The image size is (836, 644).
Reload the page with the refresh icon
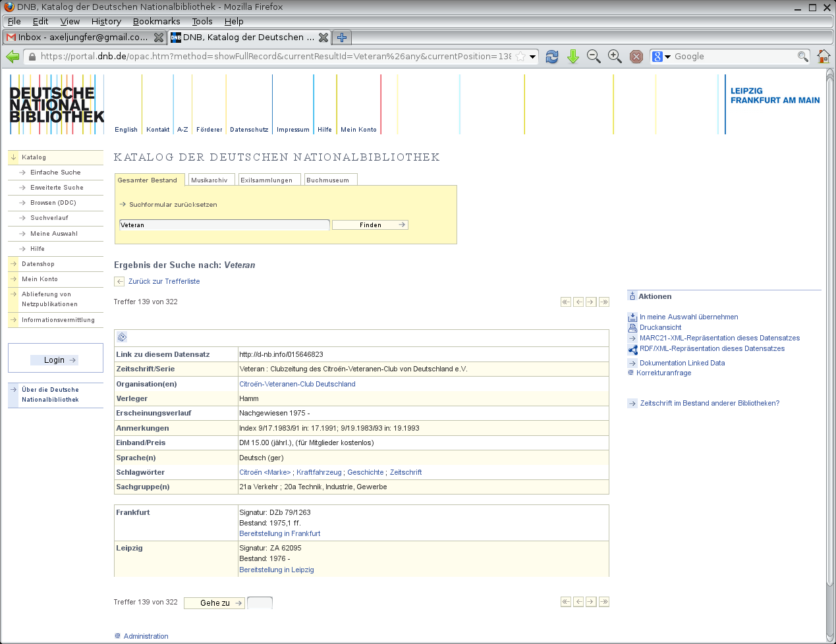pos(552,57)
